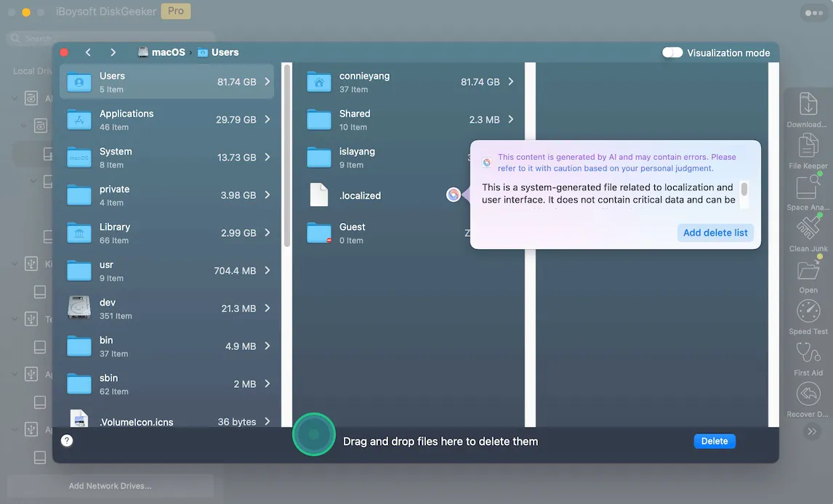The image size is (833, 504).
Task: Open the Space Analyze tool
Action: [x=808, y=187]
